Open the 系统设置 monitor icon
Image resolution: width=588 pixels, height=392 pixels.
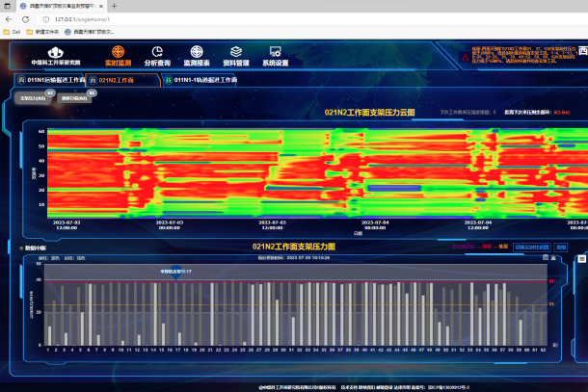[275, 52]
